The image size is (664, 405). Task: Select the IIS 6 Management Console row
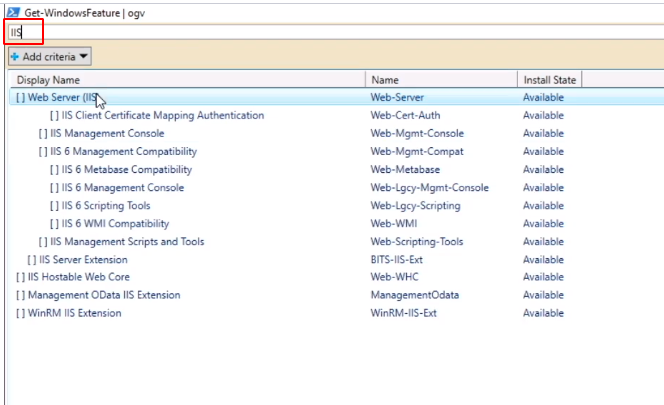pos(336,188)
